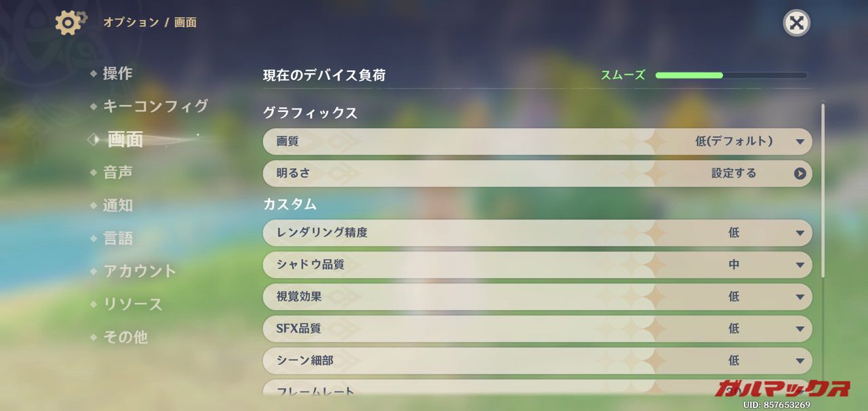Open the 操作 settings tab
Screen dimensions: 868x411
[117, 73]
